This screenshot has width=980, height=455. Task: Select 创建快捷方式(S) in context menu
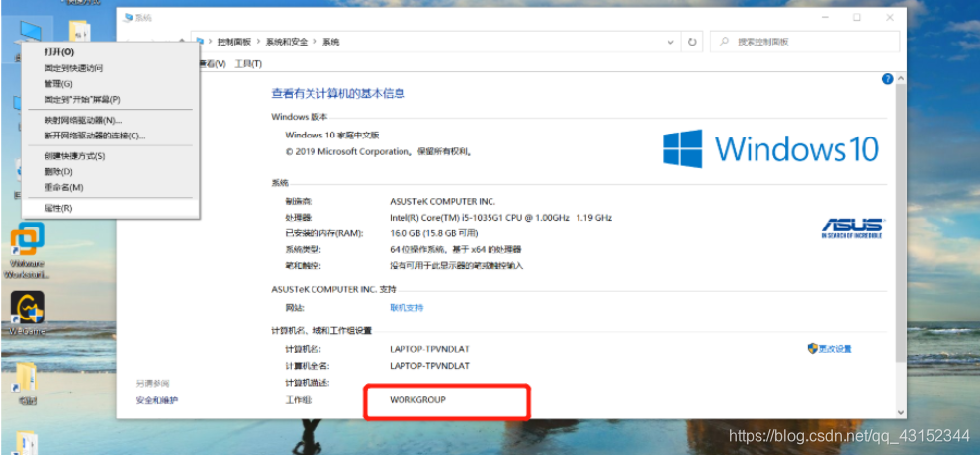click(110, 156)
